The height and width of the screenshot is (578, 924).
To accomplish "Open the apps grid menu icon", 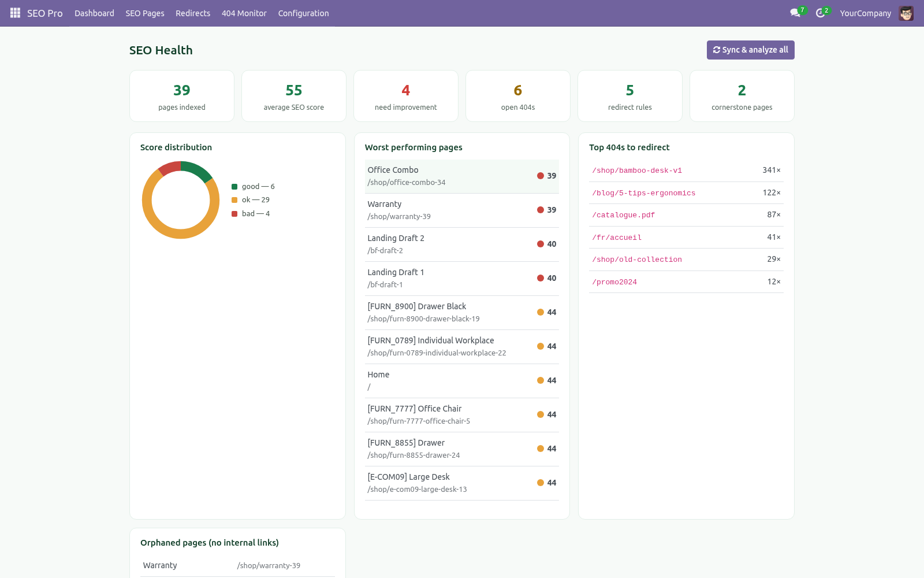I will click(x=15, y=13).
